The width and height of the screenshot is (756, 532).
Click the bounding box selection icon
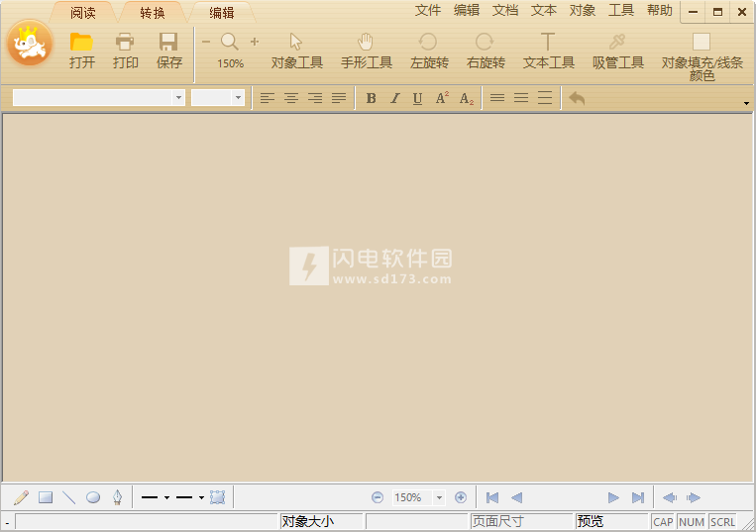click(x=217, y=497)
